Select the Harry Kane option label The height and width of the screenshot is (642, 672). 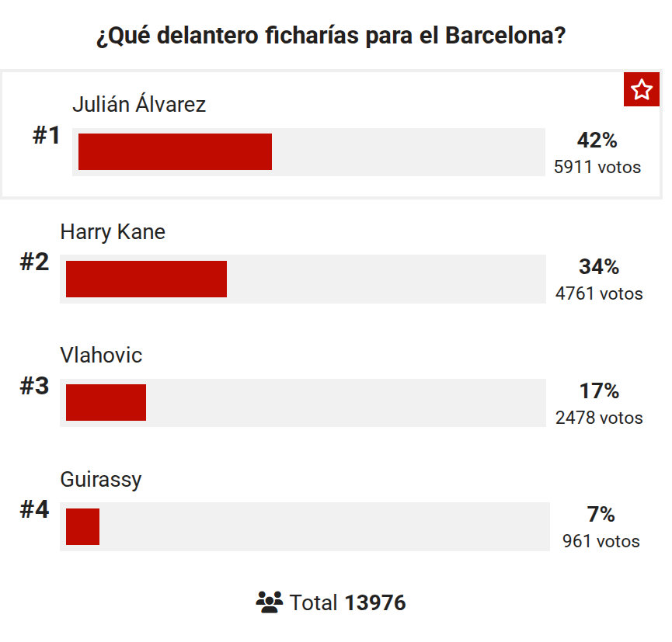point(113,231)
